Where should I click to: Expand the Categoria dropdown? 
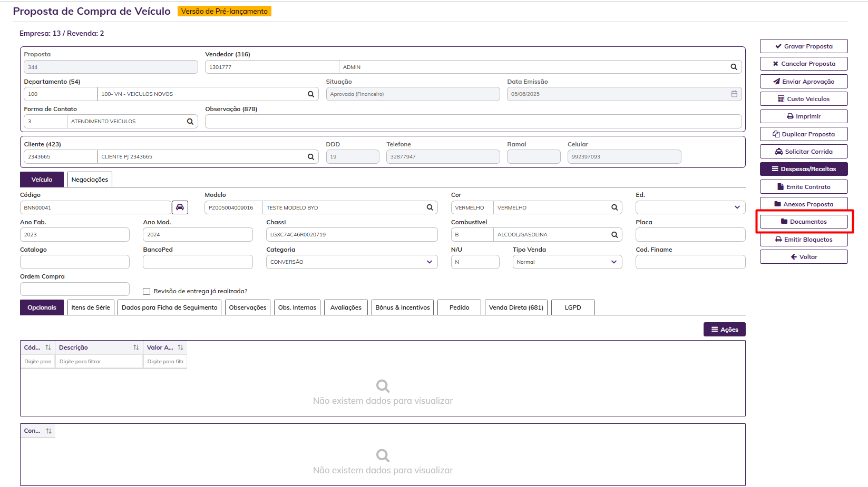(x=429, y=262)
